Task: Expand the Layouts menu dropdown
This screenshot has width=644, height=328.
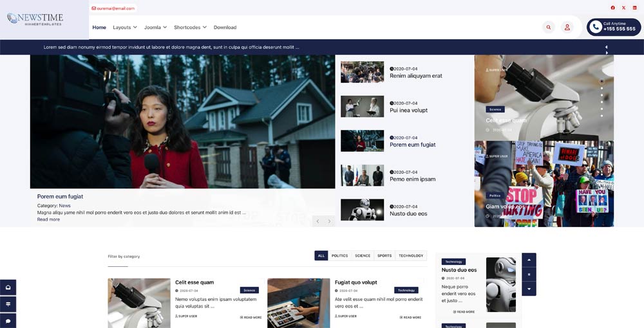Action: pos(125,28)
